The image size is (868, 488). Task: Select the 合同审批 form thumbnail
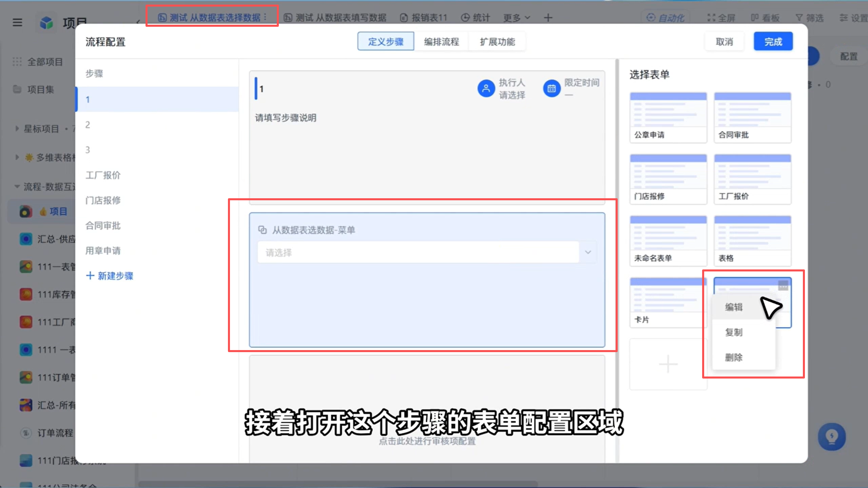point(752,117)
